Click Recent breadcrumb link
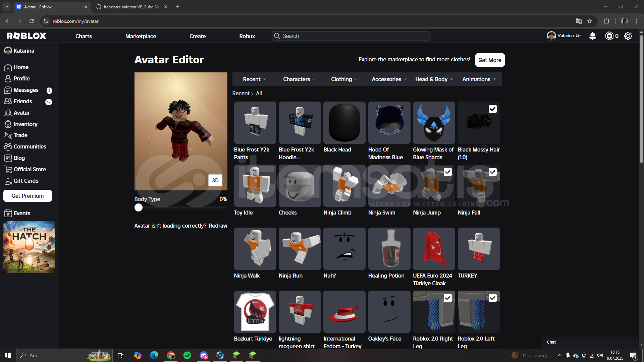 click(241, 94)
